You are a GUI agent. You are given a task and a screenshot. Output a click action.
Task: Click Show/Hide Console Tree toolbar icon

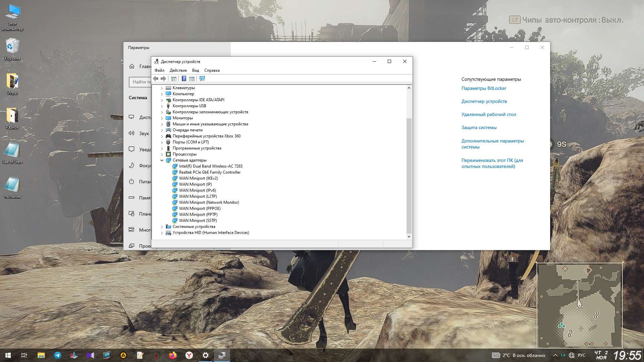tap(173, 79)
